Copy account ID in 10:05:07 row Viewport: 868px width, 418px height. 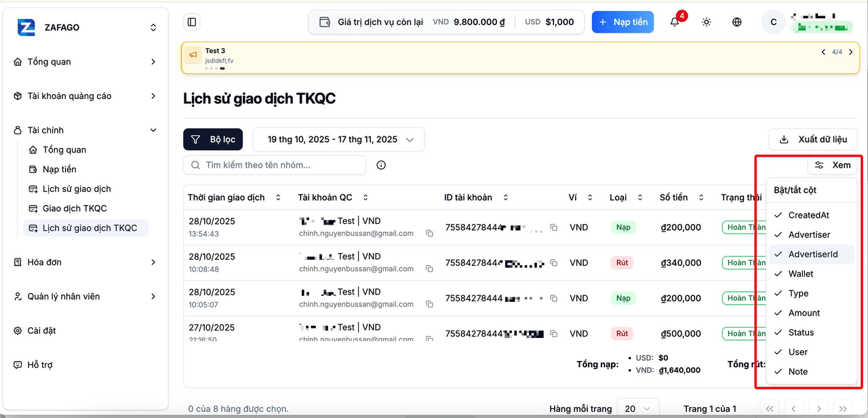click(x=554, y=298)
